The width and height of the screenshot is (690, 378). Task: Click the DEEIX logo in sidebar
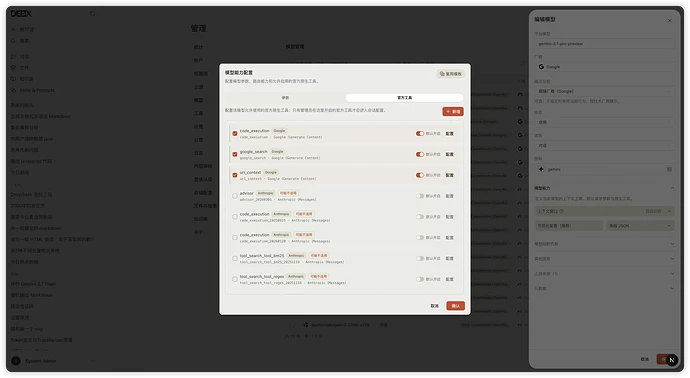(21, 14)
